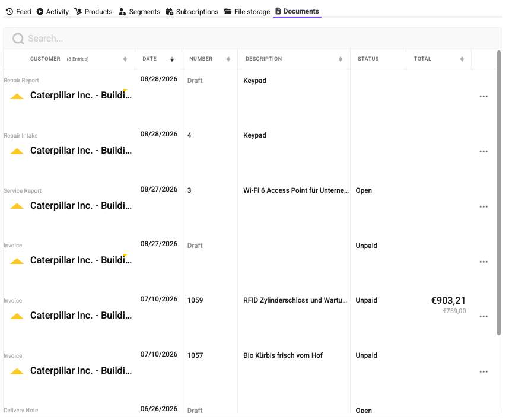
Task: Open more options for the Draft Invoice 08/27/2026 row
Action: pyautogui.click(x=483, y=262)
